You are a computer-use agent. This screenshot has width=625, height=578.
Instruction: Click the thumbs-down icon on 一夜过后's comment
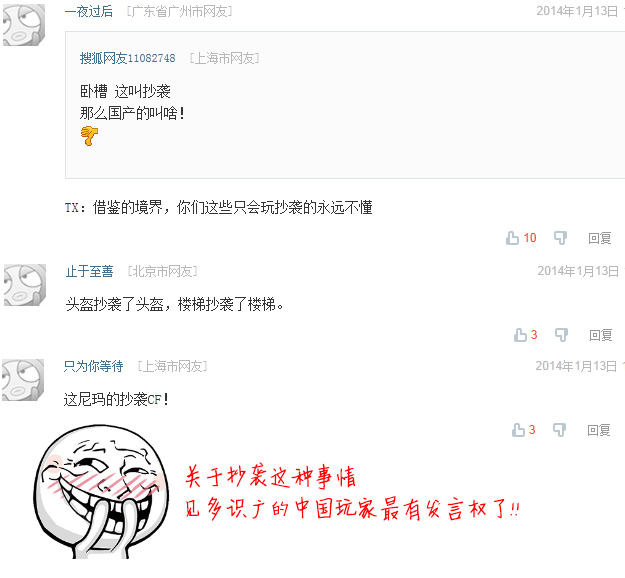560,238
